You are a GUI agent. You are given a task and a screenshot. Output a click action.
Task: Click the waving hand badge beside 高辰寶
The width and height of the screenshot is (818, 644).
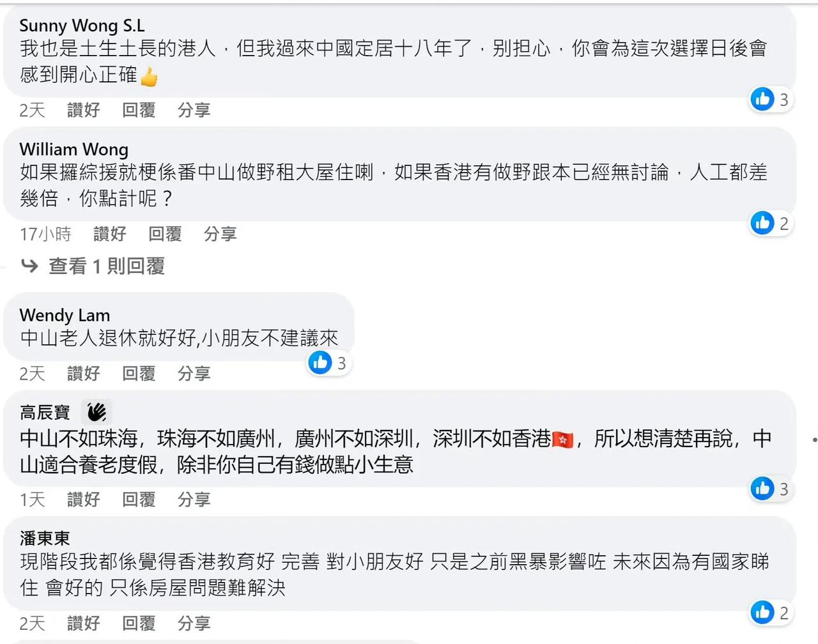point(96,412)
